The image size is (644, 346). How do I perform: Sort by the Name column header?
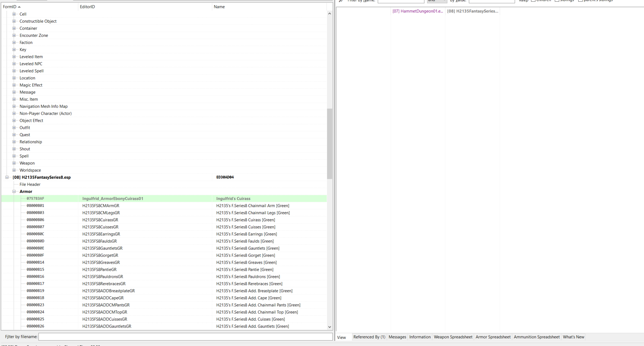[x=269, y=7]
